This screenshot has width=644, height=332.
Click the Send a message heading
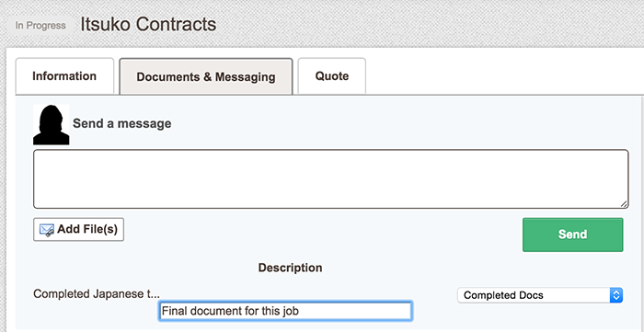click(x=122, y=123)
